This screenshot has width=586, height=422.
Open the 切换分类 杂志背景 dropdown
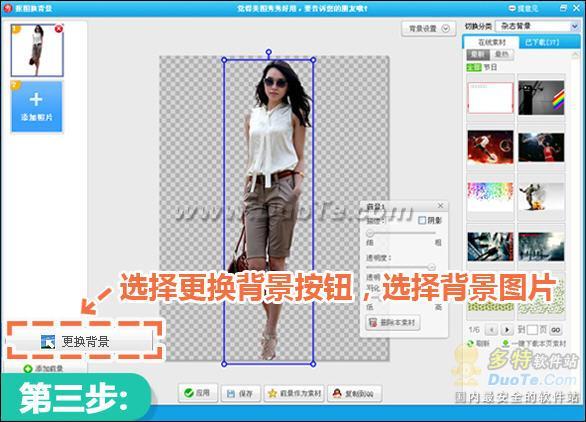(537, 26)
